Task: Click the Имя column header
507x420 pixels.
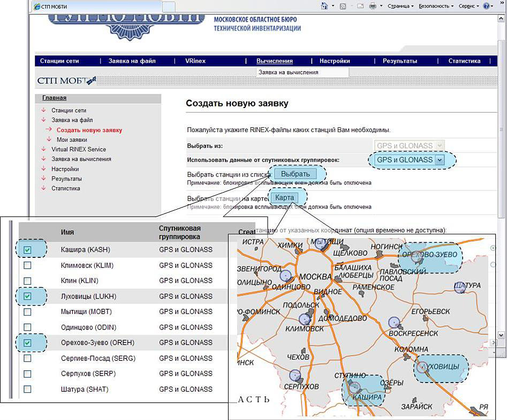Action: click(x=67, y=232)
